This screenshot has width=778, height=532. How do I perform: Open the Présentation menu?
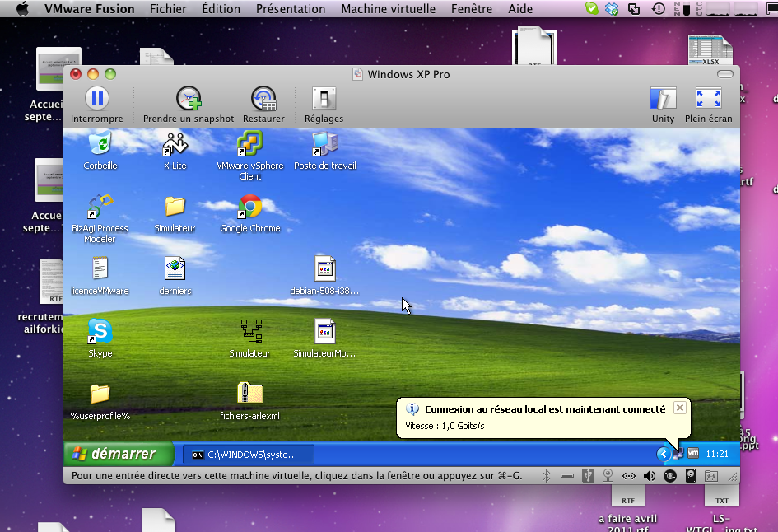[290, 9]
